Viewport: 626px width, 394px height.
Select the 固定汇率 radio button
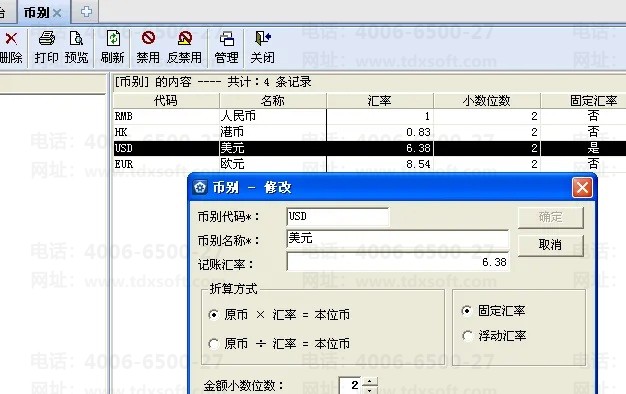(x=466, y=310)
